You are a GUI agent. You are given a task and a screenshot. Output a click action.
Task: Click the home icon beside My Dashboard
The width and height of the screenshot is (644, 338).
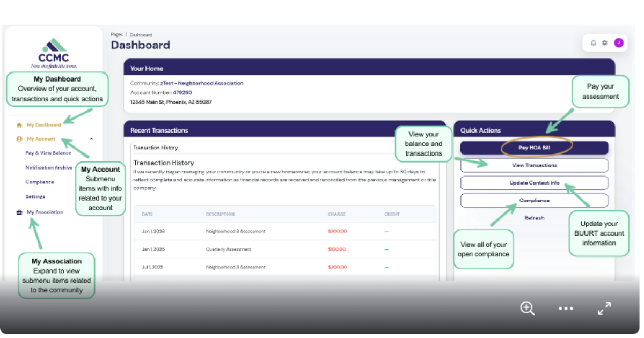pos(19,125)
